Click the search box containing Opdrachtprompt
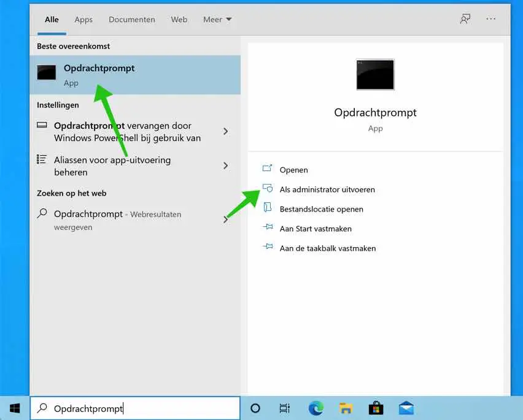 pos(135,408)
